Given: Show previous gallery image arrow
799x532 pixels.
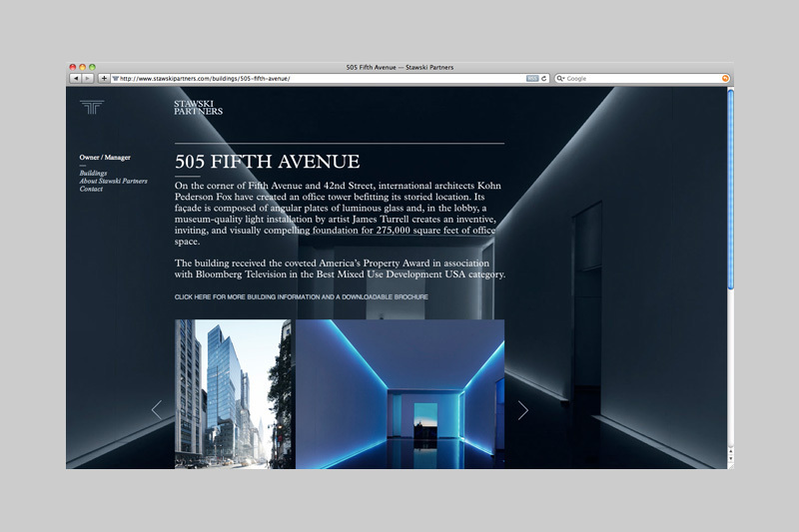Looking at the screenshot, I should click(157, 410).
